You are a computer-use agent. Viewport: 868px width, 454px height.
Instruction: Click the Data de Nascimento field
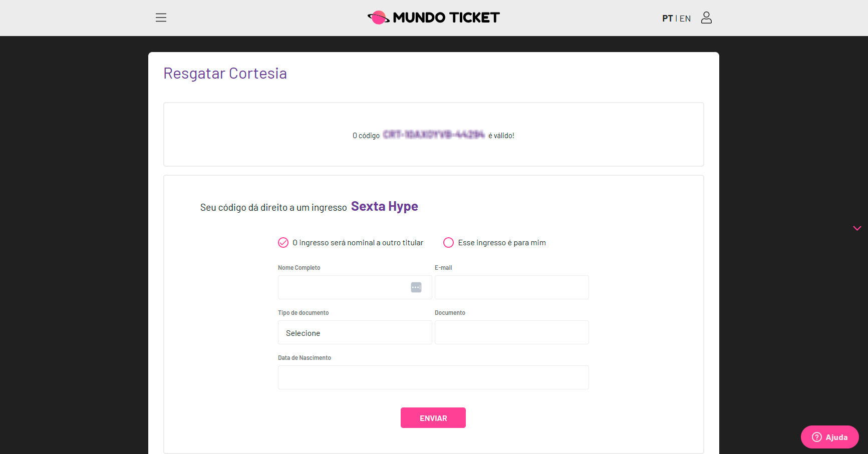(x=433, y=377)
